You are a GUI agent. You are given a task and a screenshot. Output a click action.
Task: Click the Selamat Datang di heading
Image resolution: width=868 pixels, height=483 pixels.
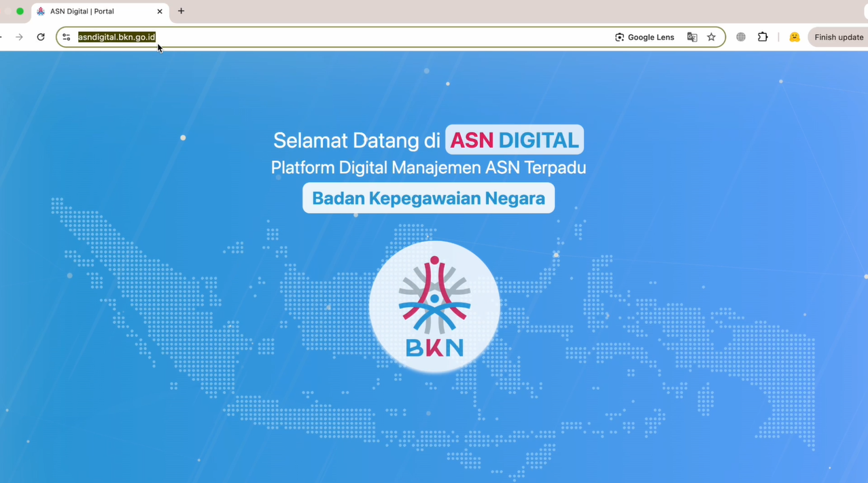pos(357,140)
